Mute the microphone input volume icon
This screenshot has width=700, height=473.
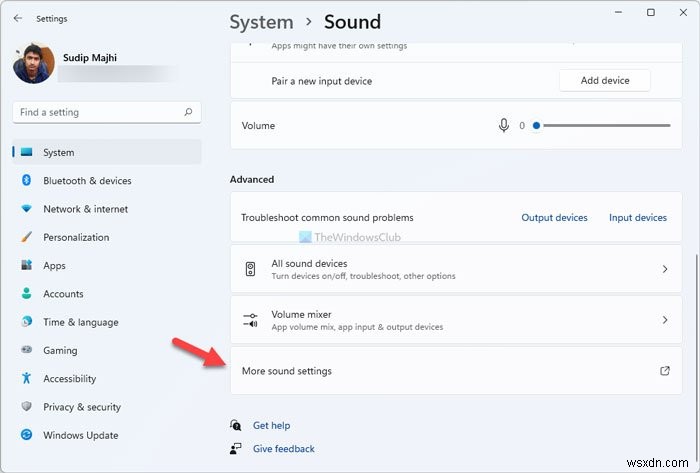(x=504, y=126)
